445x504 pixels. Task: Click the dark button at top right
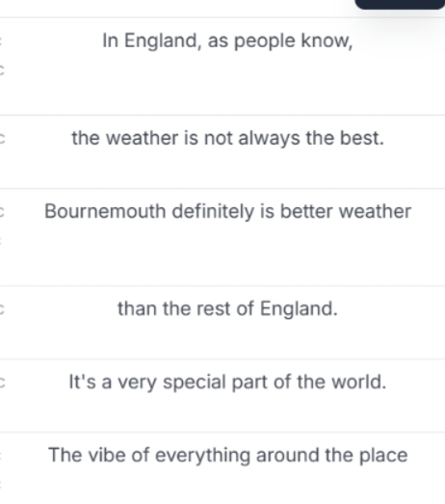tap(400, 4)
